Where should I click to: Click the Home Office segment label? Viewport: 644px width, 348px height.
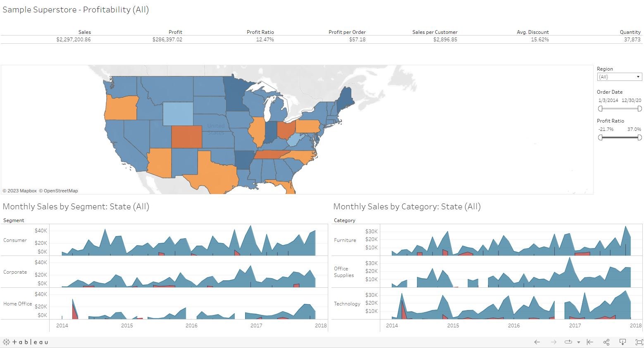[17, 304]
